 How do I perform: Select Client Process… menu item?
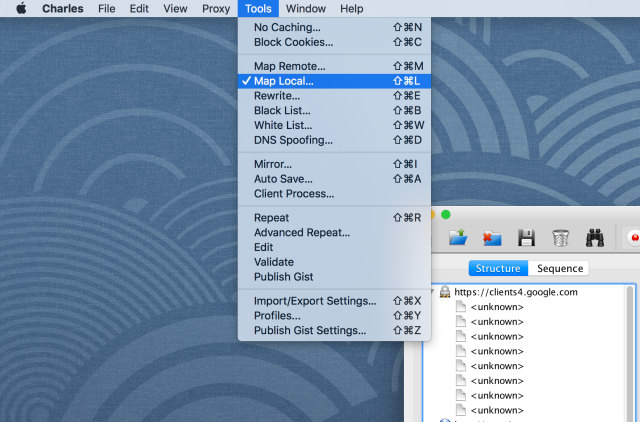click(x=334, y=193)
